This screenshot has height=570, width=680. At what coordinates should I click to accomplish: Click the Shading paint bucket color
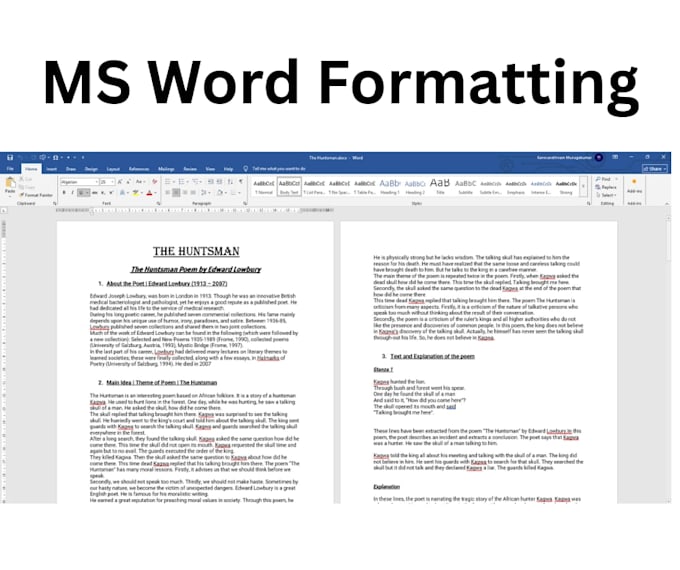(x=220, y=194)
